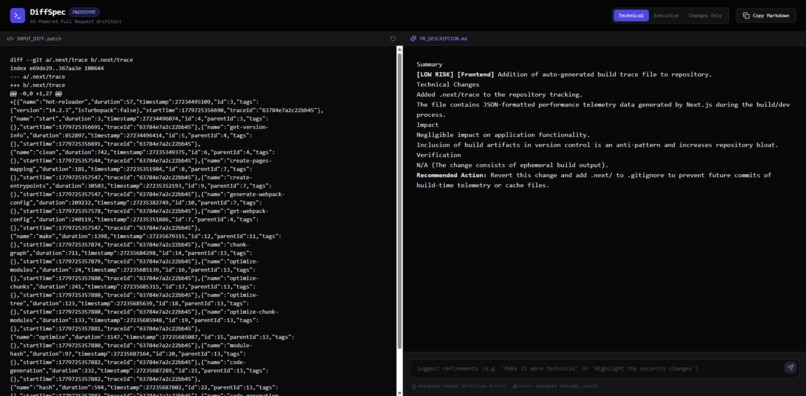Click the Summary heading in the description
Image resolution: width=806 pixels, height=396 pixels.
(x=429, y=64)
